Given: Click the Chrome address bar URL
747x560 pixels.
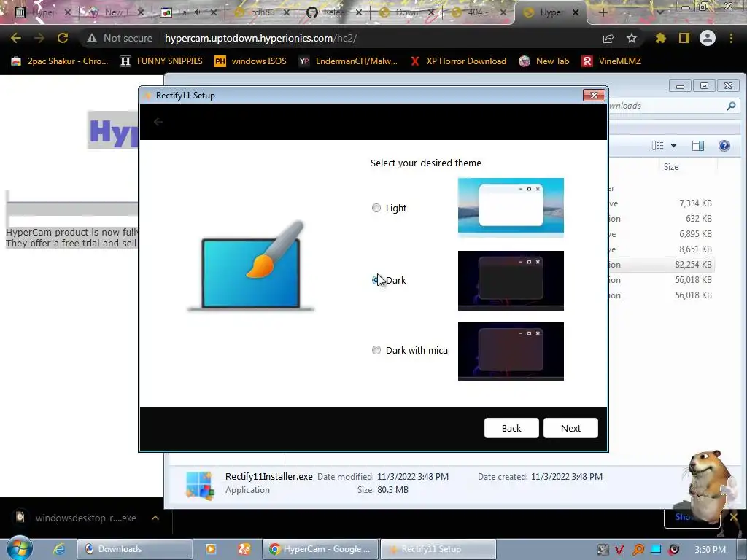Looking at the screenshot, I should 260,38.
